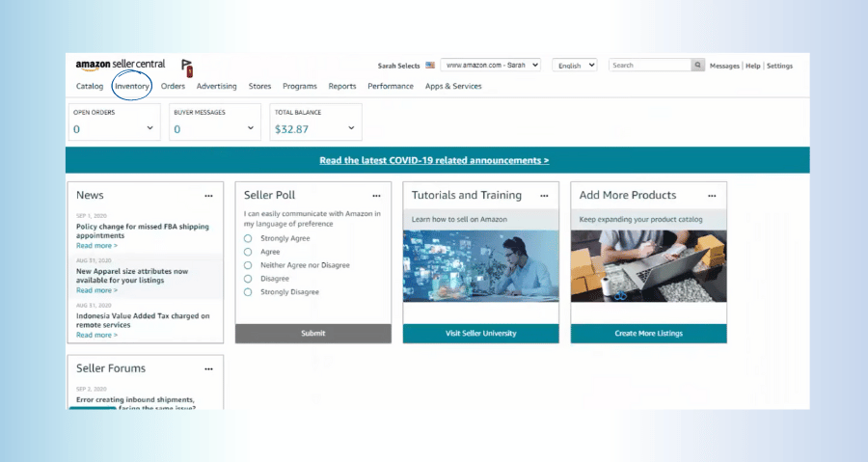Open Tutorials and Training options menu
The height and width of the screenshot is (462, 868).
544,196
